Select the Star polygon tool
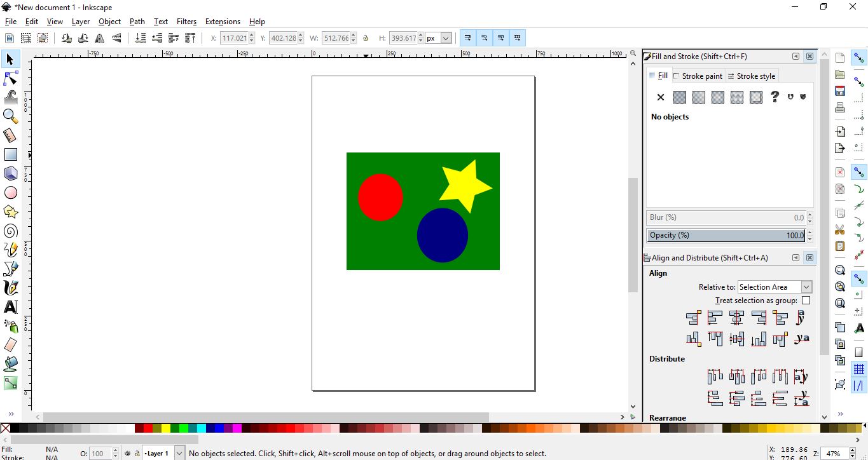The height and width of the screenshot is (460, 868). tap(11, 212)
